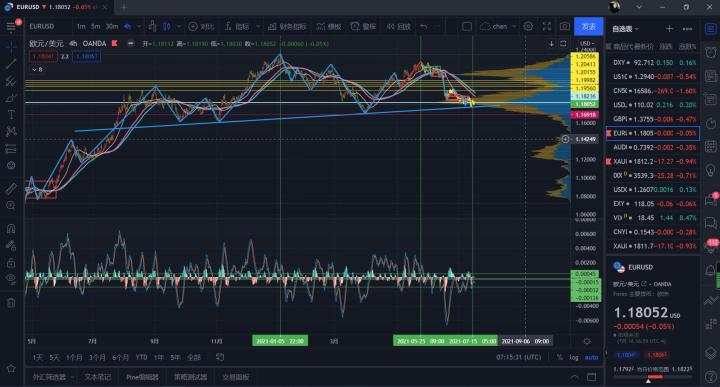Switch to the 30m timeframe
The width and height of the screenshot is (720, 387).
pos(112,27)
